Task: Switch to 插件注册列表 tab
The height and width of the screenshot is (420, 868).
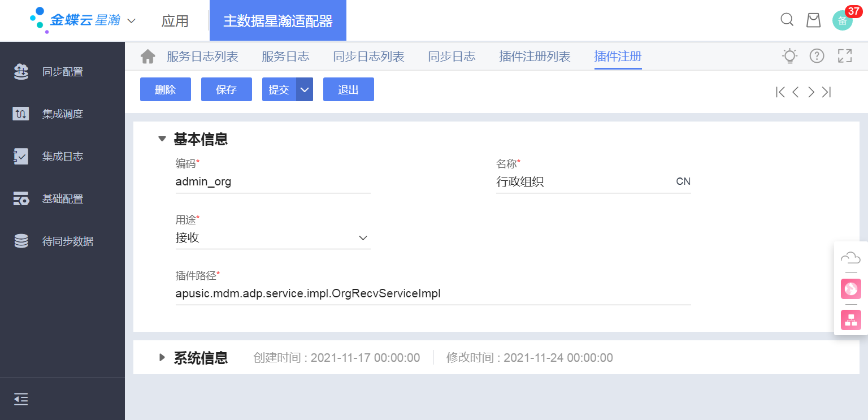Action: (x=535, y=57)
